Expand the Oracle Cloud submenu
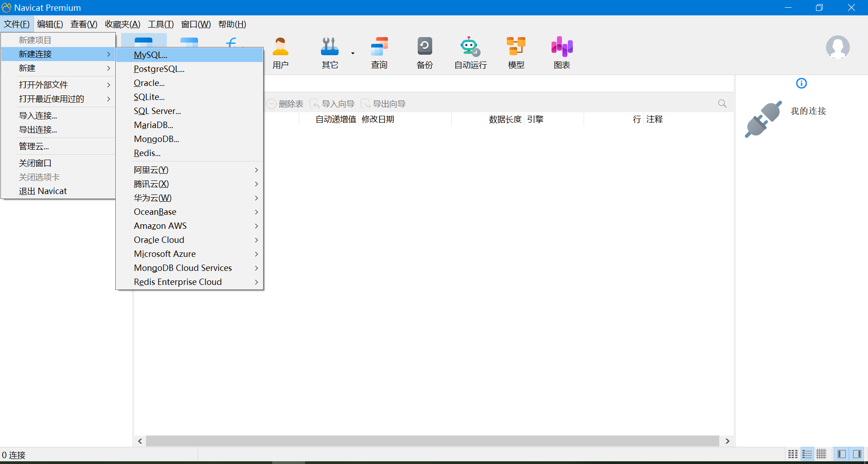 190,240
